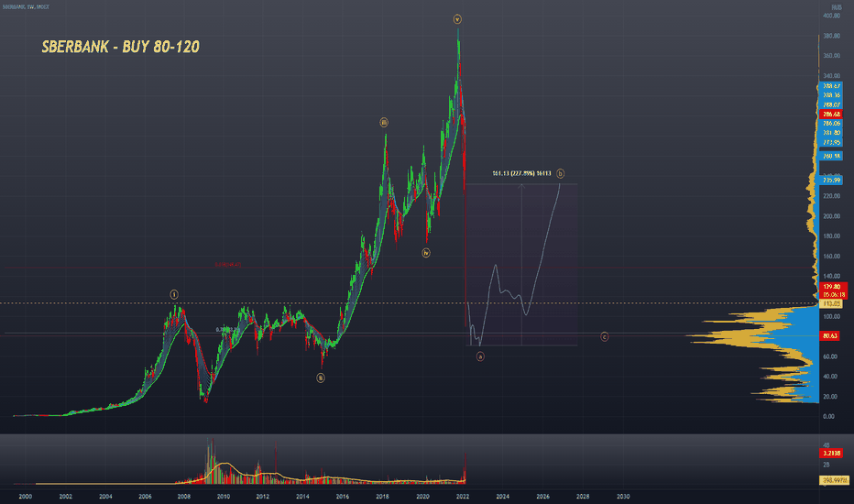
Task: Click the blue 260.18 price tag
Action: 831,156
